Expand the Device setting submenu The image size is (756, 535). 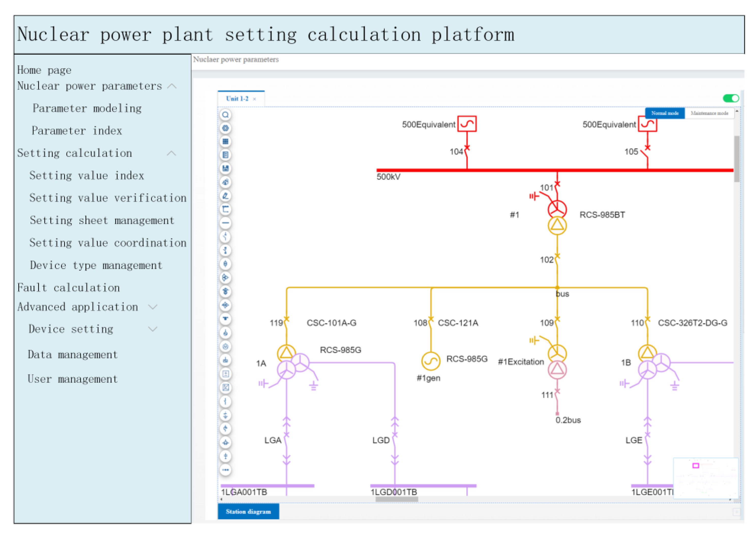coord(153,329)
